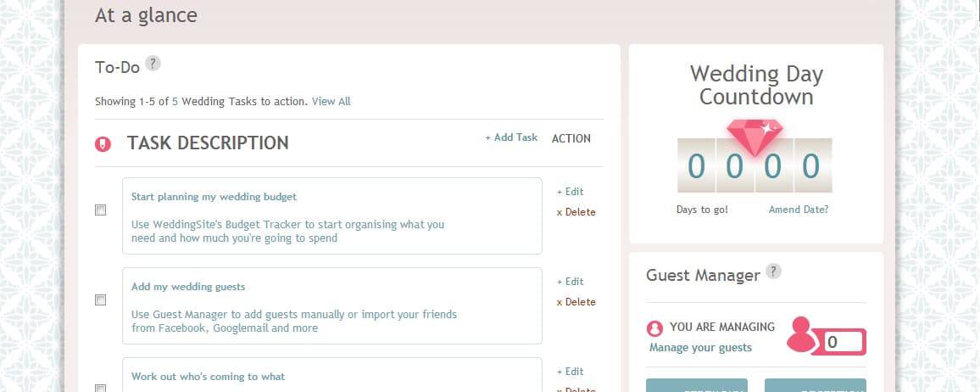Click the Start planning my wedding budget title
The image size is (980, 392).
[x=214, y=197]
